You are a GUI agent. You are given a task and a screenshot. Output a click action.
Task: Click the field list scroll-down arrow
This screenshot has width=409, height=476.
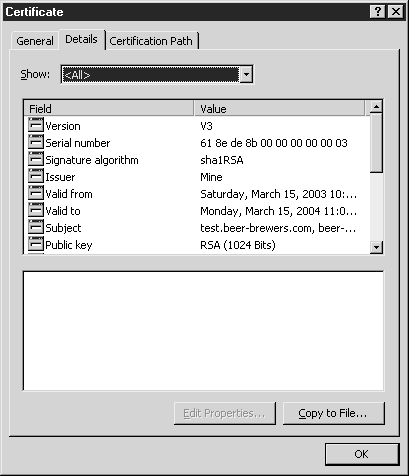tap(376, 247)
